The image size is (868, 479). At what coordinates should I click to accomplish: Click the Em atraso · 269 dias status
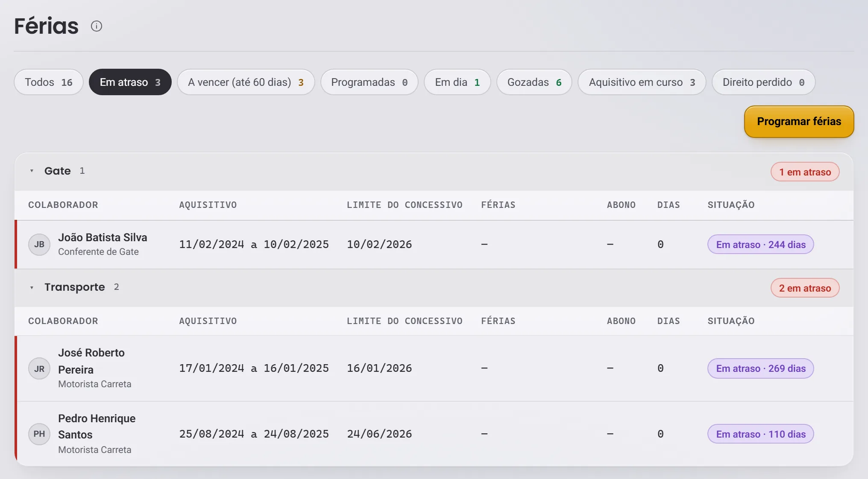(761, 368)
